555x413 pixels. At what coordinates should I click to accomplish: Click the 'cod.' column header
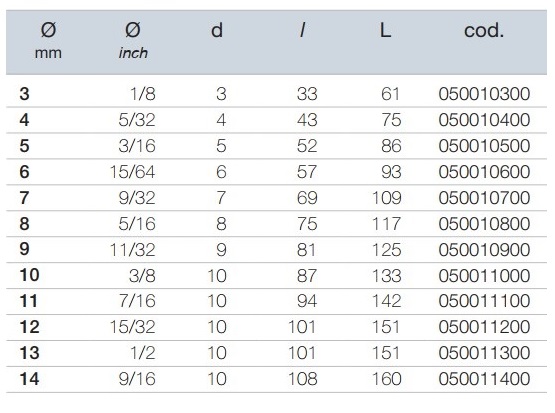pyautogui.click(x=484, y=30)
